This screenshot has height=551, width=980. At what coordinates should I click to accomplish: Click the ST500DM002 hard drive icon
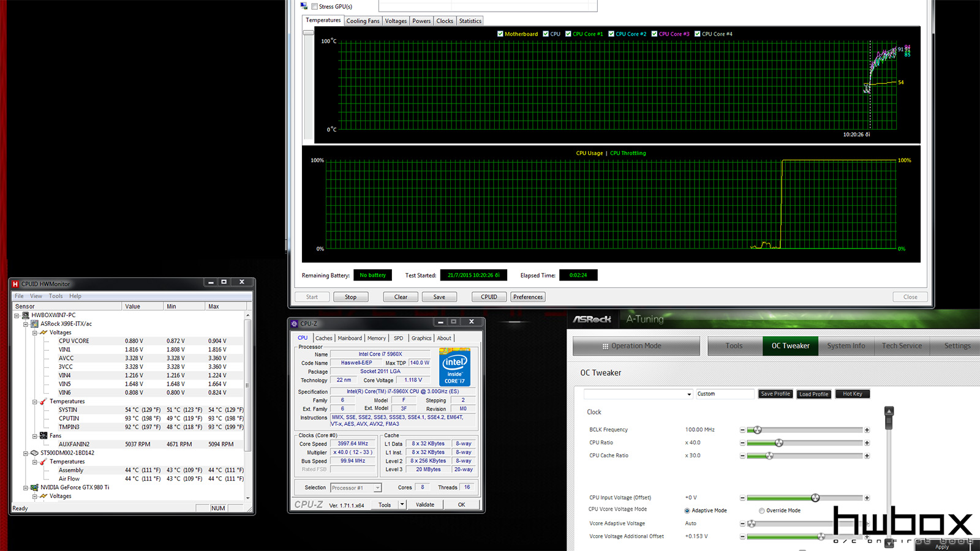point(35,453)
